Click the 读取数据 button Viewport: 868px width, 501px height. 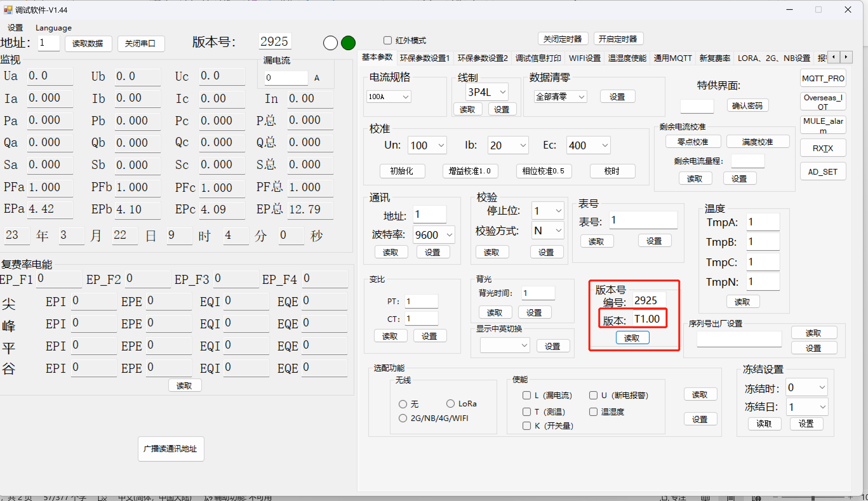[x=88, y=44]
